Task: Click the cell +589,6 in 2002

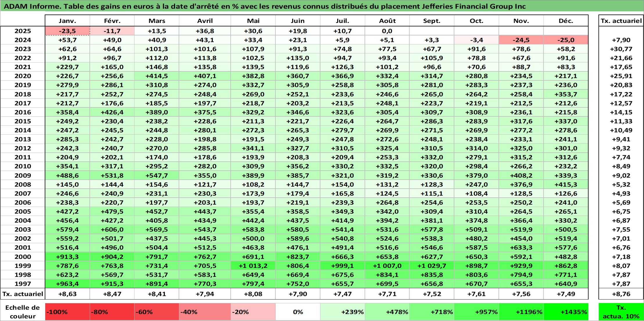Action: (298, 239)
